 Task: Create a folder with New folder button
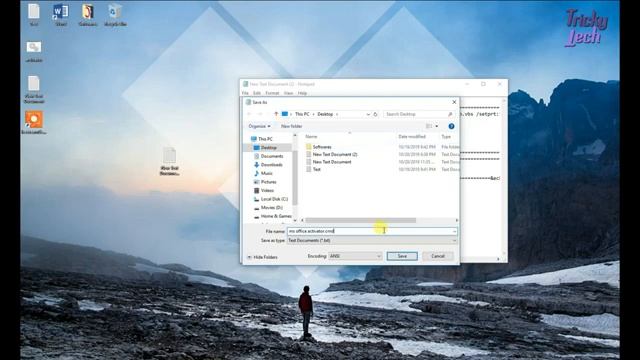point(291,126)
